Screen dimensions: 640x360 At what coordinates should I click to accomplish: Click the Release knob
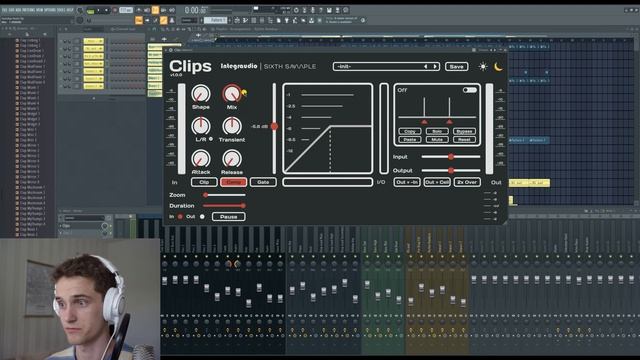coord(232,159)
